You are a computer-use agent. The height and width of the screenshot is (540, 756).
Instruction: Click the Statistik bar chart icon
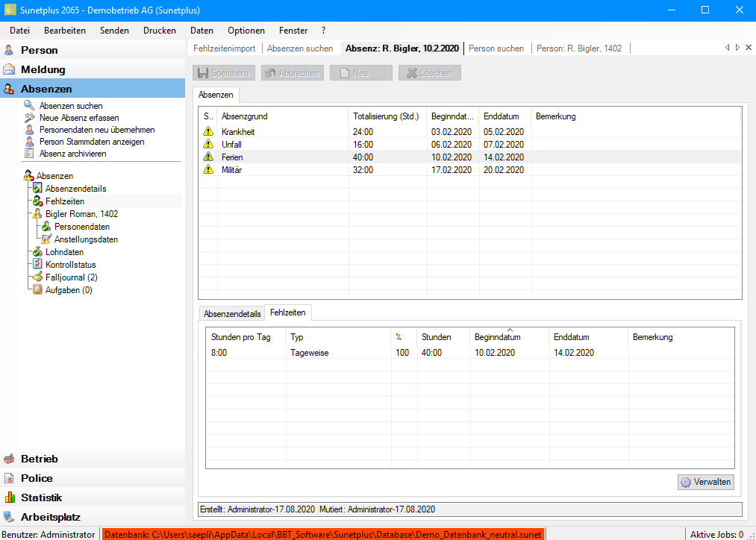[9, 497]
